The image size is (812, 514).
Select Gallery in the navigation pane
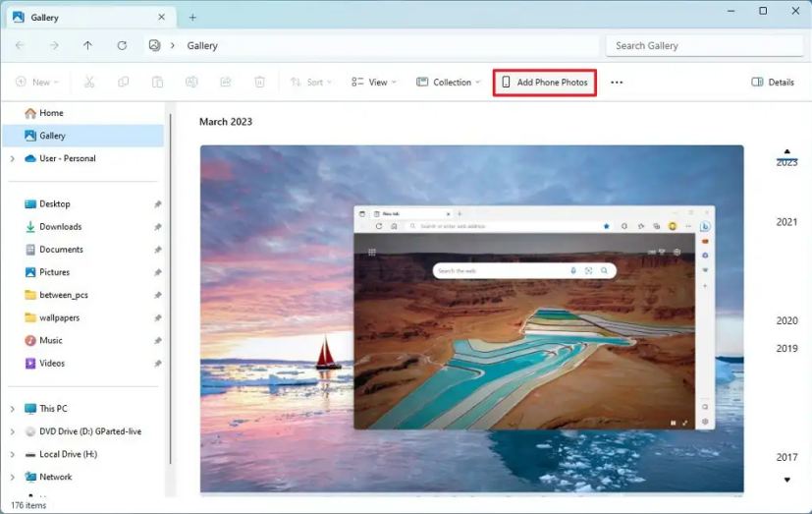tap(83, 136)
